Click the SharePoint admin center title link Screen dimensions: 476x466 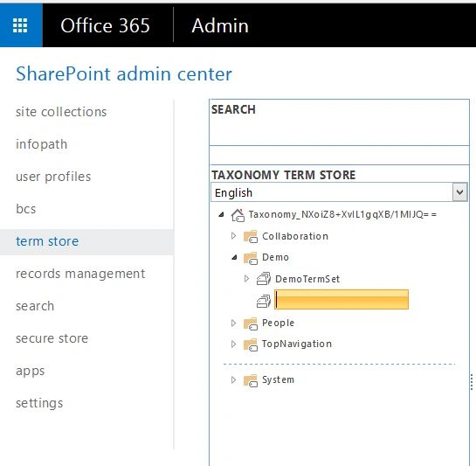124,73
